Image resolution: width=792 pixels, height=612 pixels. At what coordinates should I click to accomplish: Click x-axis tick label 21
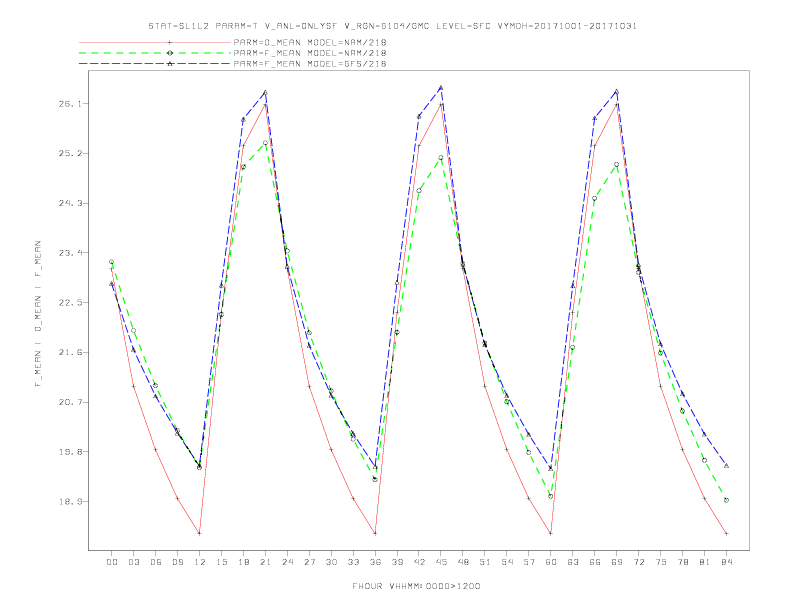coord(265,562)
